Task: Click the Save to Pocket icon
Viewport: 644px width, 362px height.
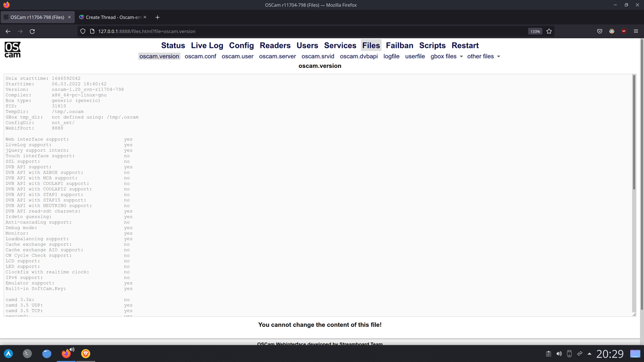Action: coord(600,31)
